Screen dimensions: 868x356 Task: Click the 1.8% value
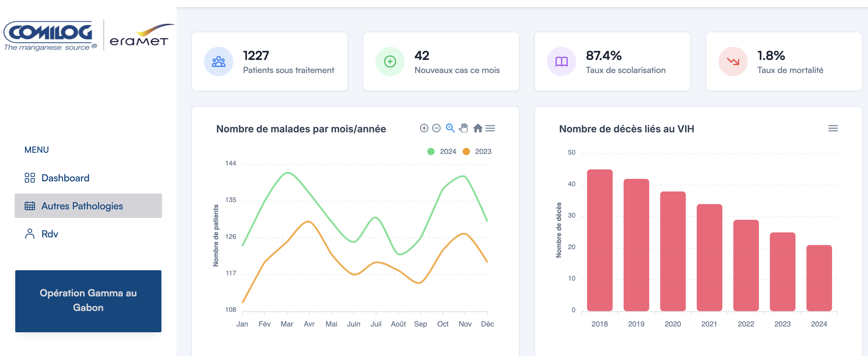pos(771,55)
